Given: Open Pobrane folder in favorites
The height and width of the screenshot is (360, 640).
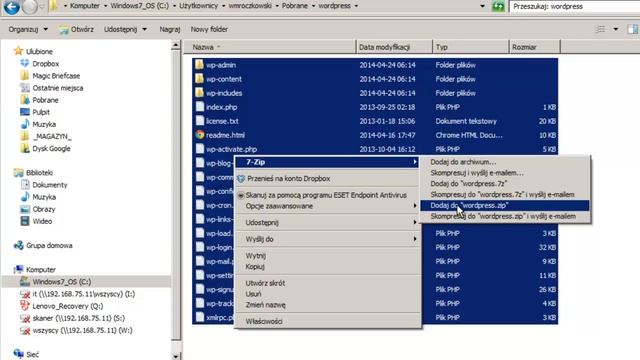Looking at the screenshot, I should (45, 100).
